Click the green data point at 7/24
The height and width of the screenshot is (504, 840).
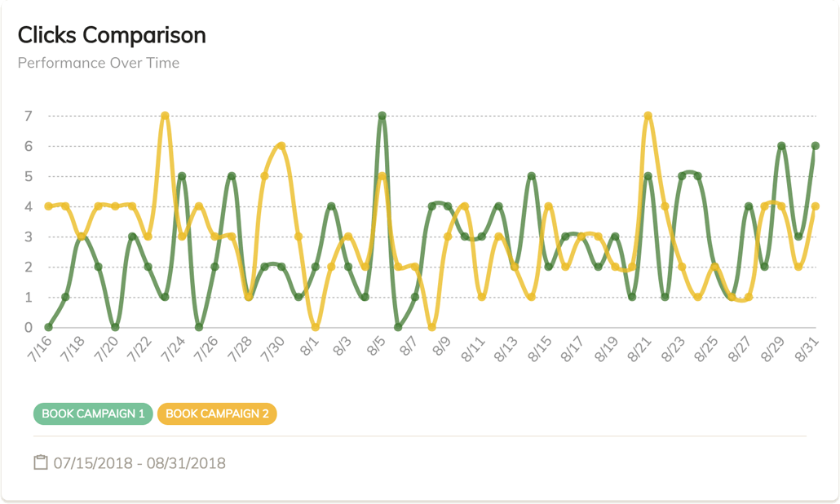click(181, 174)
